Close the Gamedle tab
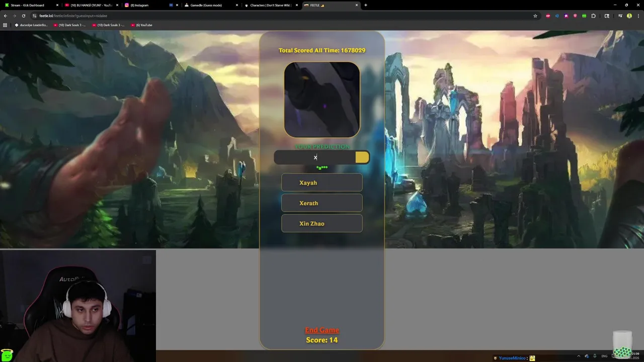Screen dimensions: 644x362 (x=237, y=5)
